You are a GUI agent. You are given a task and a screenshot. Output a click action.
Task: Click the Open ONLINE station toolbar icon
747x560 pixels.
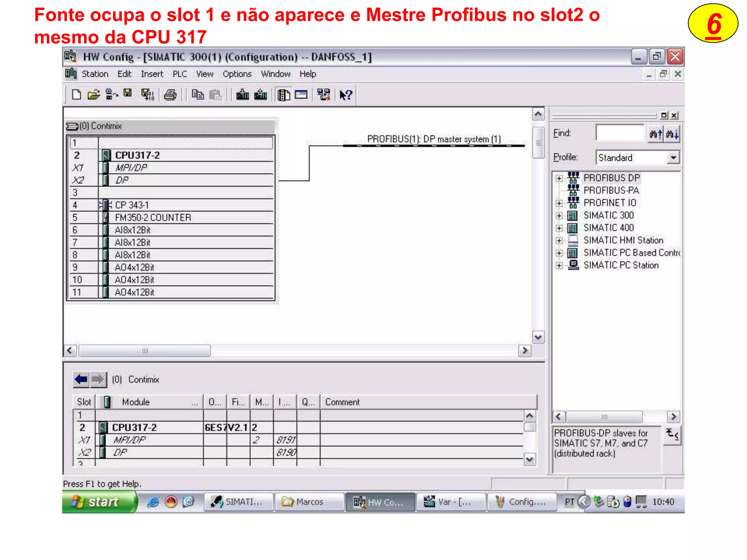(111, 95)
